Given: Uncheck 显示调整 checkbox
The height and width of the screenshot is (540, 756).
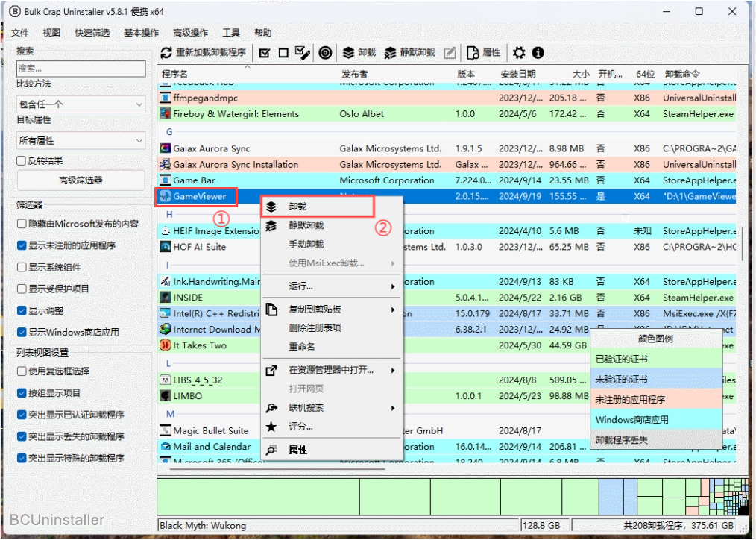Looking at the screenshot, I should (x=22, y=310).
